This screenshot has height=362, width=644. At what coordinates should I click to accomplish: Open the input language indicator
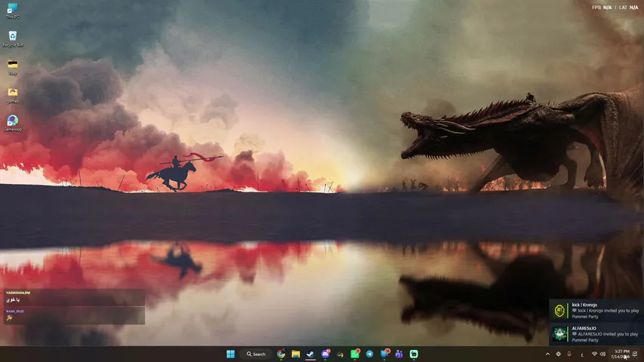[582, 354]
